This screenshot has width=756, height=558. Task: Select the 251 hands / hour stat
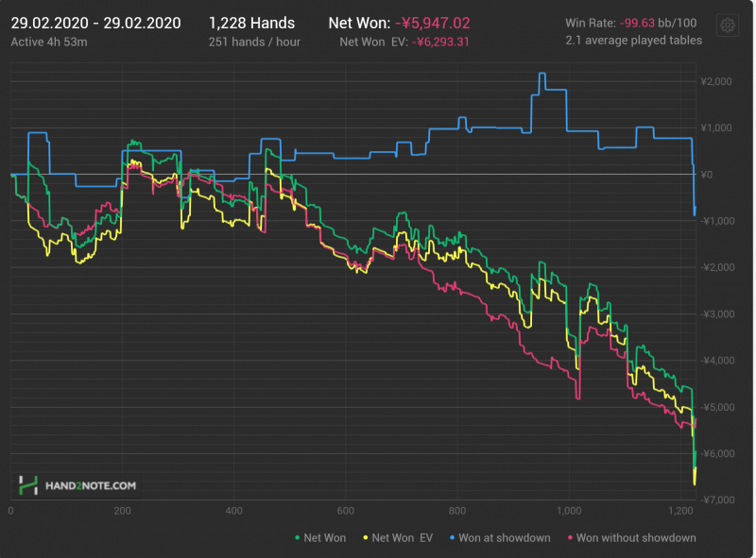pyautogui.click(x=253, y=42)
